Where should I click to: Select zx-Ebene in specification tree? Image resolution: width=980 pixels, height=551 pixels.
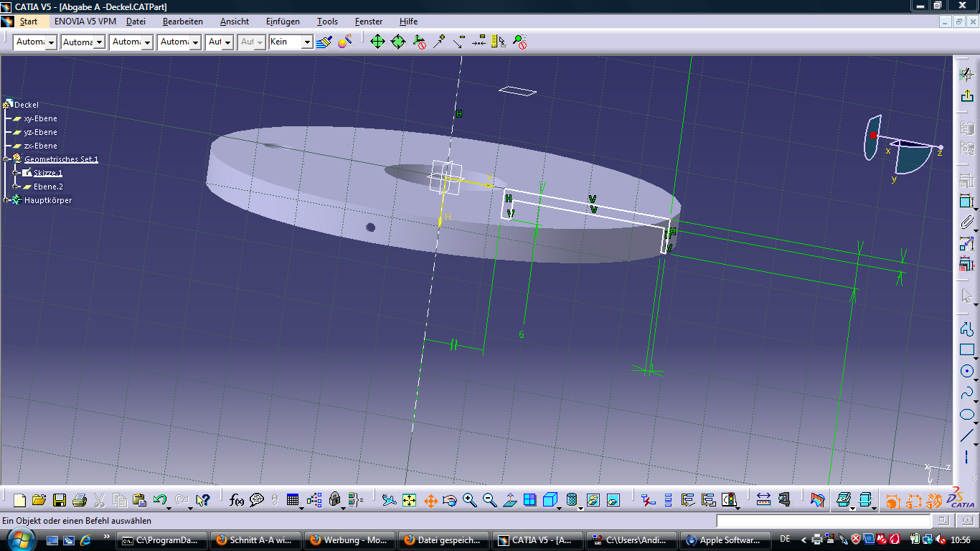coord(40,146)
